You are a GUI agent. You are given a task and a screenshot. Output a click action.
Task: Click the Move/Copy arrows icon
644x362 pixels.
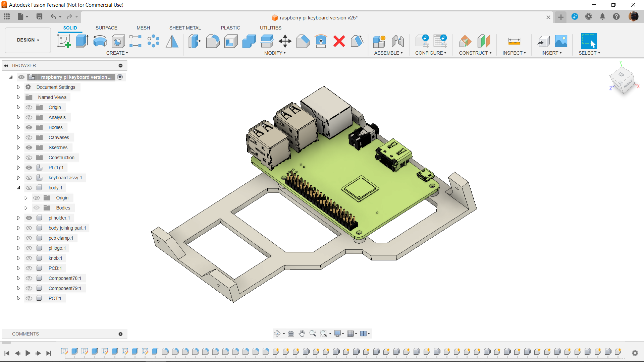(285, 41)
